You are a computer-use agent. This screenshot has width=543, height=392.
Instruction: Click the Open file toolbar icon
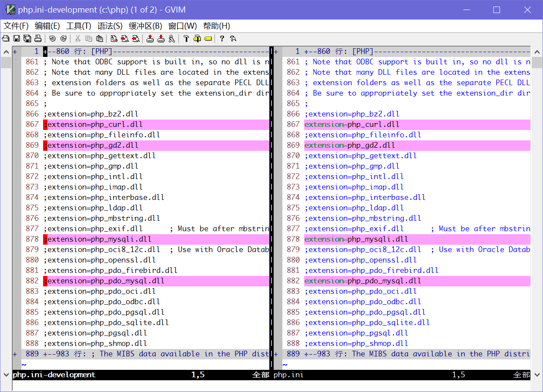coord(6,39)
